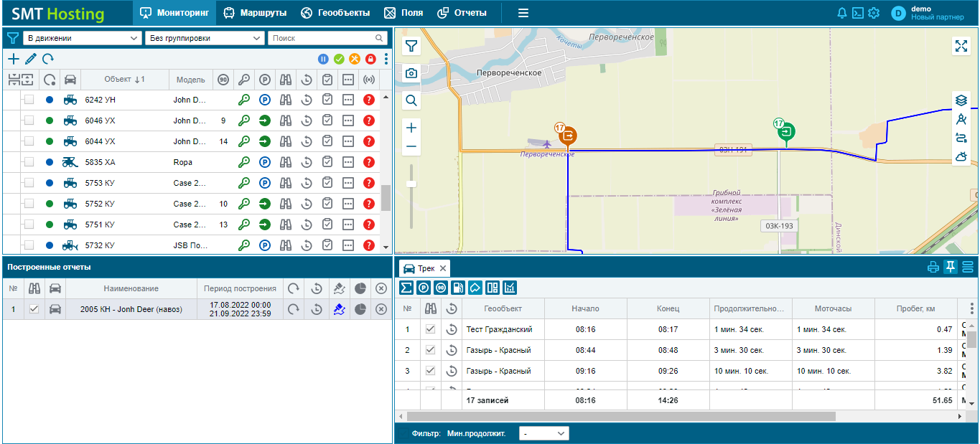Edit object with the pencil icon
The width and height of the screenshot is (980, 444).
pos(31,59)
